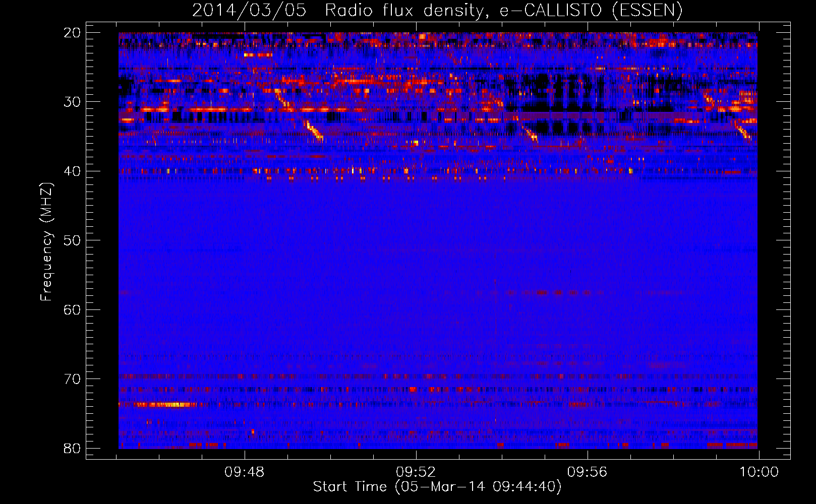816x504 pixels.
Task: Click the '09:56' time tick label
Action: [x=588, y=472]
